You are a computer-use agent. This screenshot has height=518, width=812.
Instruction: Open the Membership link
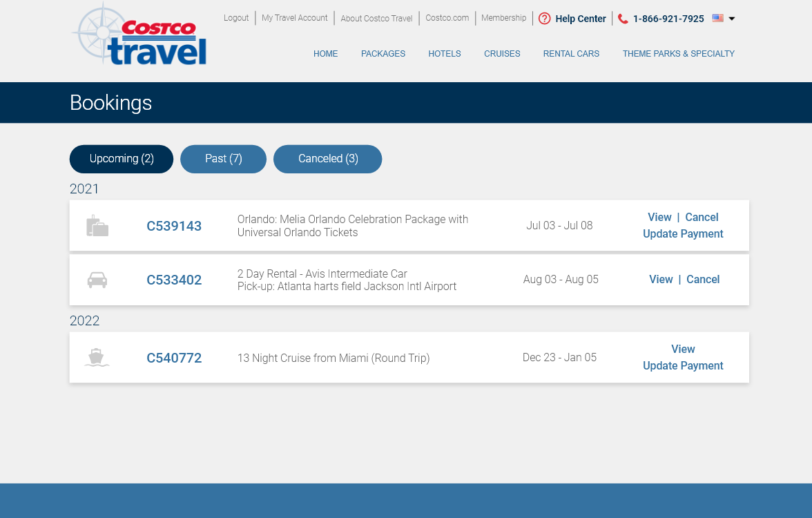[503, 18]
